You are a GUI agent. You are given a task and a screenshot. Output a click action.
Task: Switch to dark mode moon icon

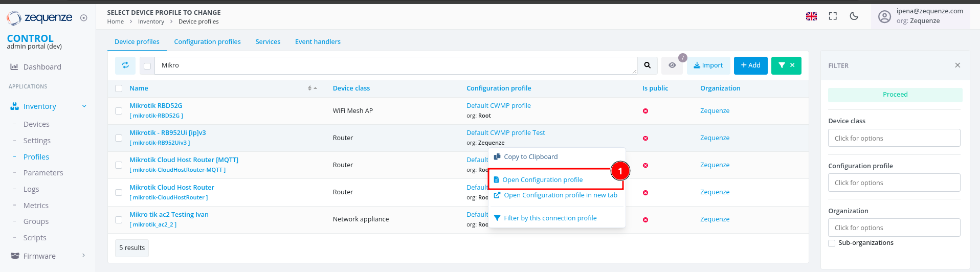(854, 16)
